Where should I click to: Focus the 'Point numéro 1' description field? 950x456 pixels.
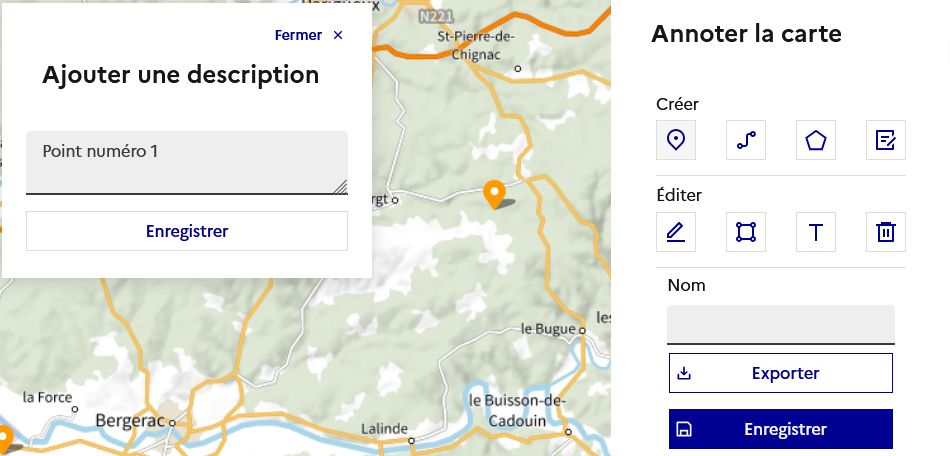[186, 161]
